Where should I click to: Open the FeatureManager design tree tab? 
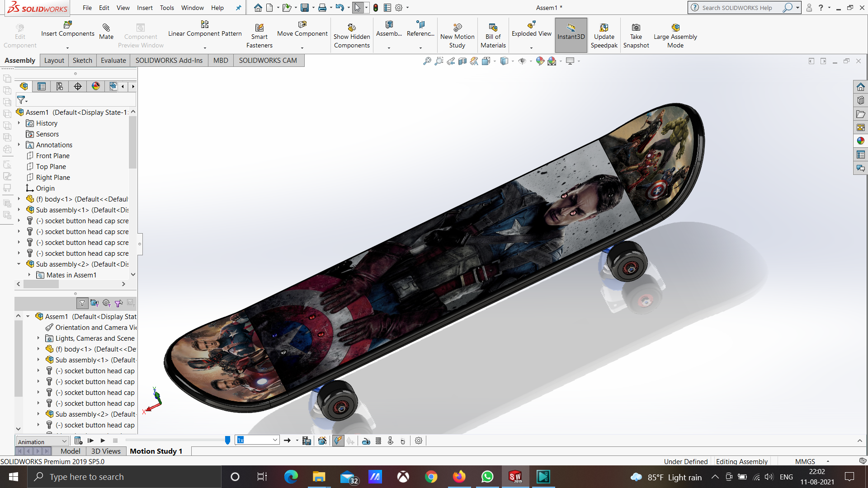(24, 86)
